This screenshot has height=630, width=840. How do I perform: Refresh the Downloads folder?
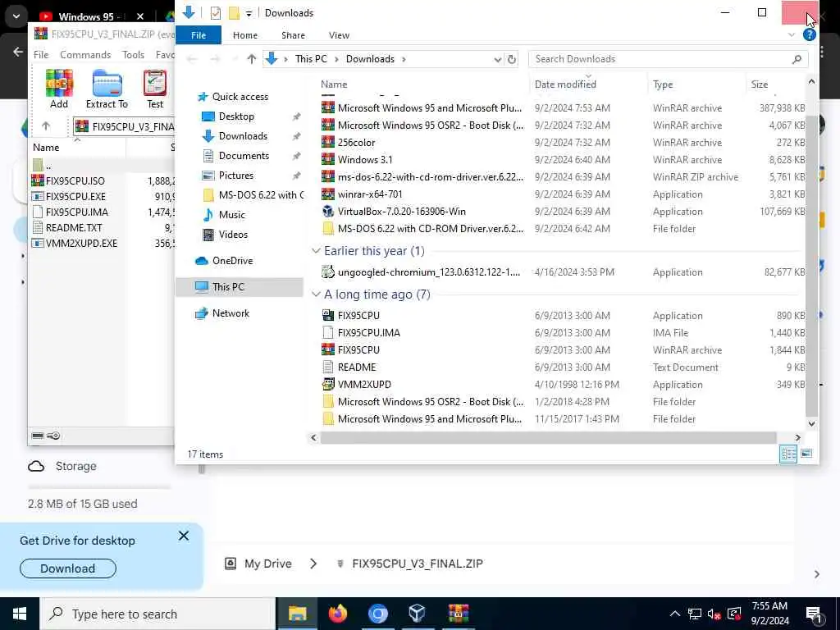(x=512, y=59)
